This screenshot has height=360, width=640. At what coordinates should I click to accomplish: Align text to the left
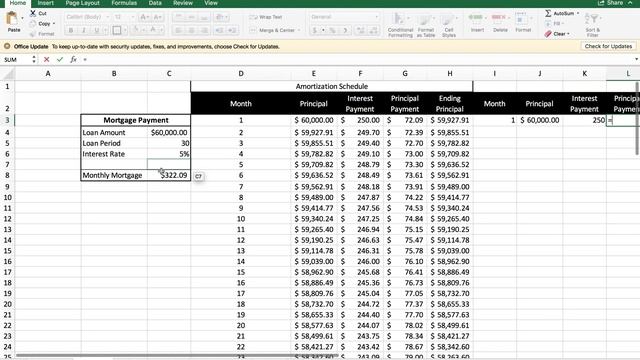click(178, 30)
